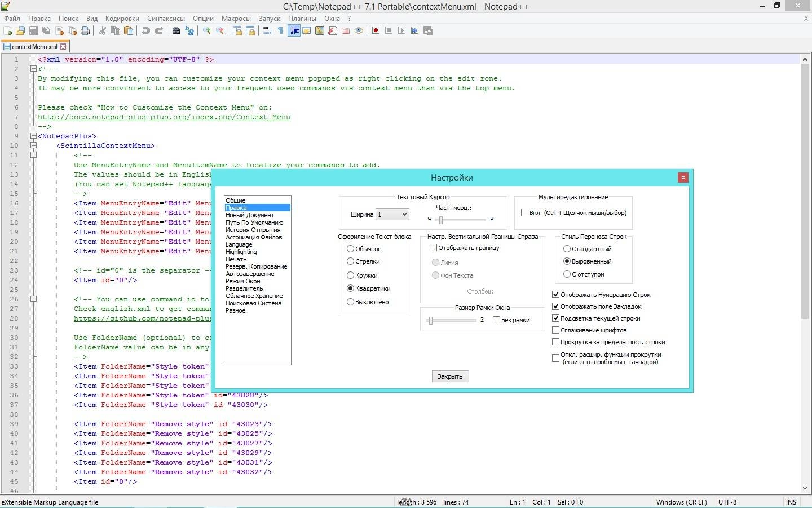The width and height of the screenshot is (812, 508).
Task: Click the Copy toolbar icon
Action: click(116, 30)
